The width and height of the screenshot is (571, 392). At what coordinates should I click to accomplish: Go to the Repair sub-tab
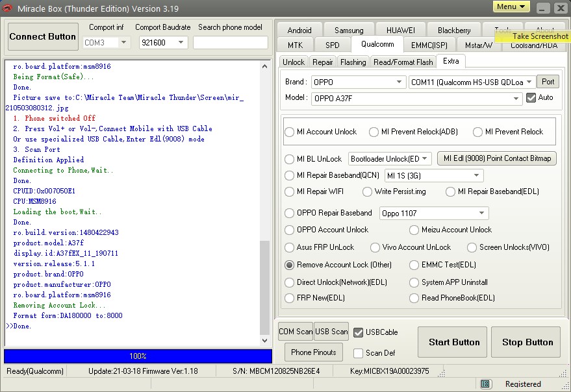tap(323, 62)
